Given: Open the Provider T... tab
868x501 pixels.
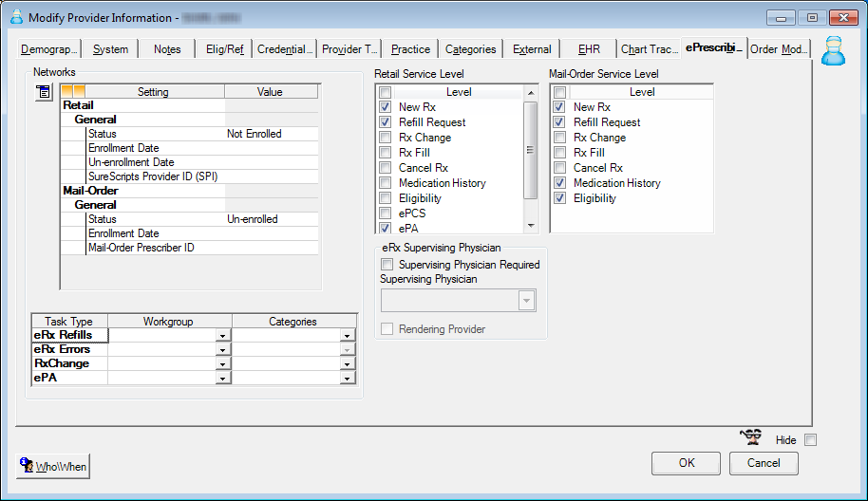Looking at the screenshot, I should tap(349, 49).
